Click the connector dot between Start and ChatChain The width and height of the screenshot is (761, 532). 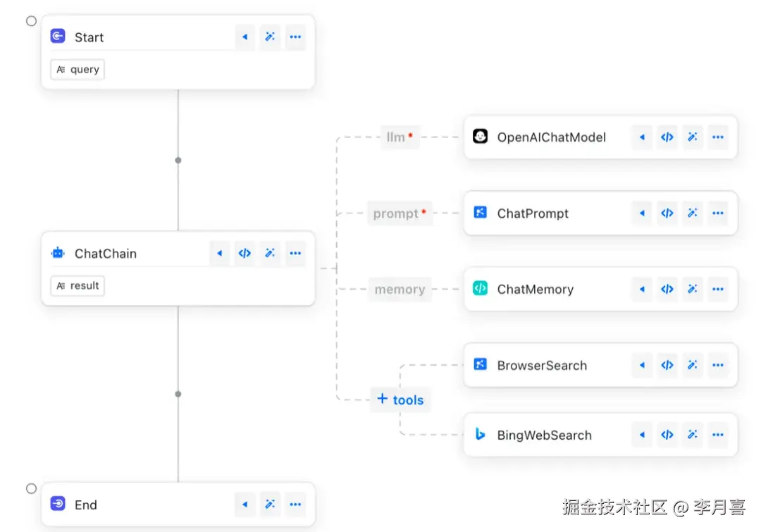click(x=178, y=160)
